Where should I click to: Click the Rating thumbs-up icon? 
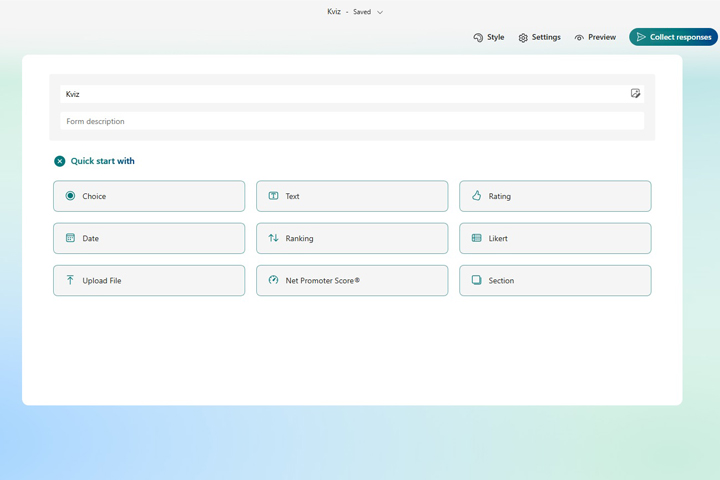(476, 196)
